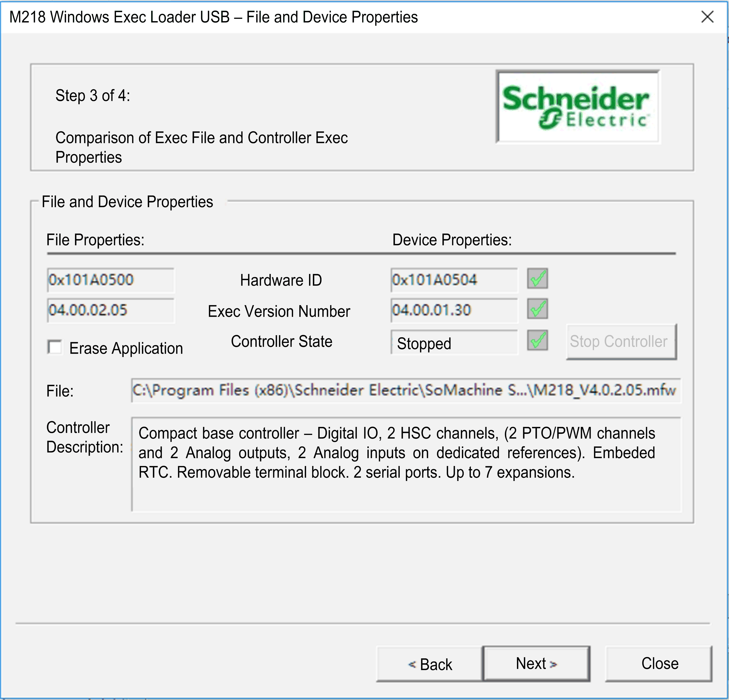
Task: Click the 'Controller State' label
Action: [282, 341]
